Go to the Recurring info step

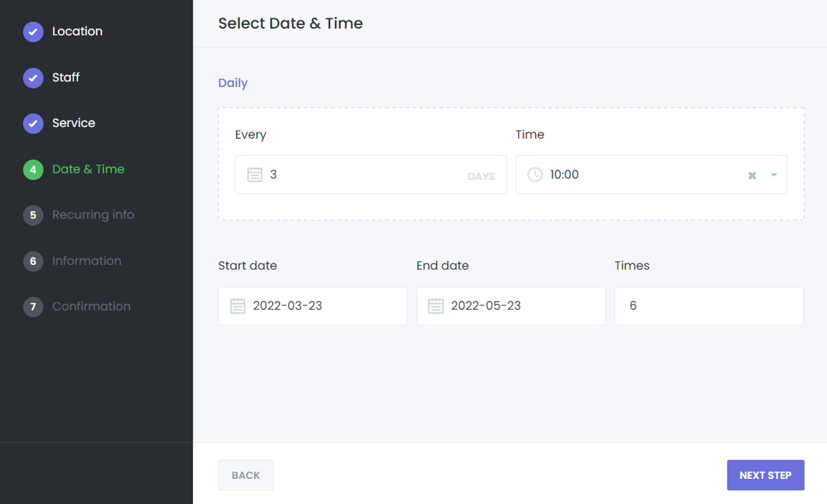[x=93, y=215]
